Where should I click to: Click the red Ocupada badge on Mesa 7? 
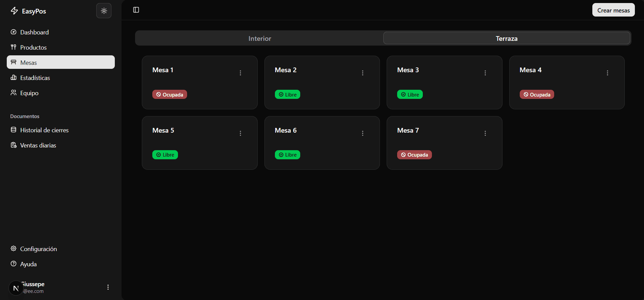click(414, 155)
